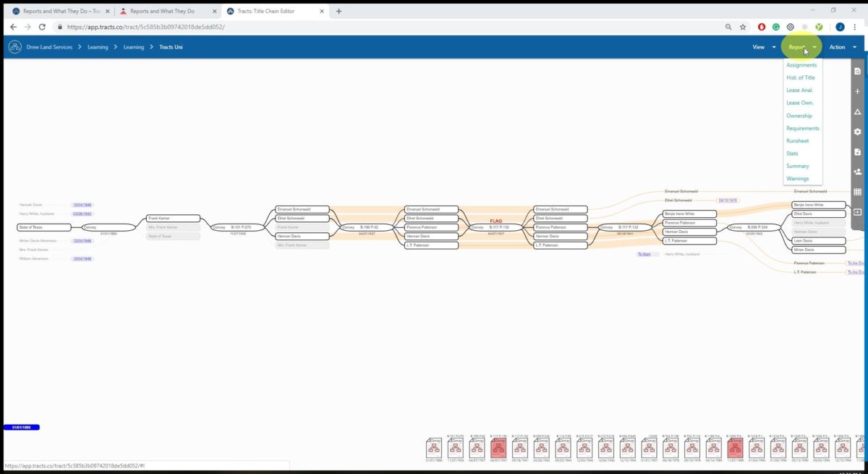This screenshot has height=474, width=868.
Task: Select red thumbnail dated 11/07/1989
Action: pyautogui.click(x=735, y=448)
